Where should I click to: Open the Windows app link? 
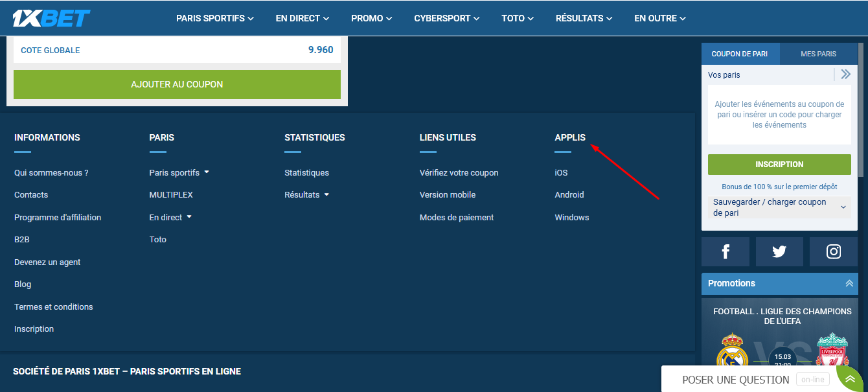[572, 218]
